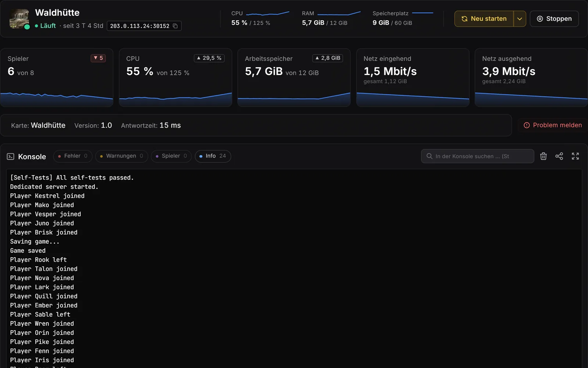Select log line 'Player Quill joined'
The height and width of the screenshot is (368, 588).
(x=44, y=296)
